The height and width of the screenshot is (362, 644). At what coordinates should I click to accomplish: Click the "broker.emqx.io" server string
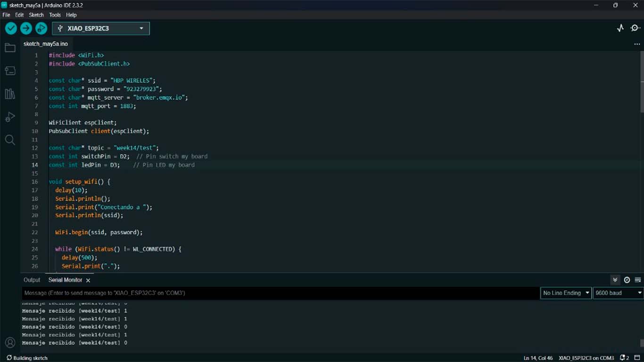[x=159, y=98]
